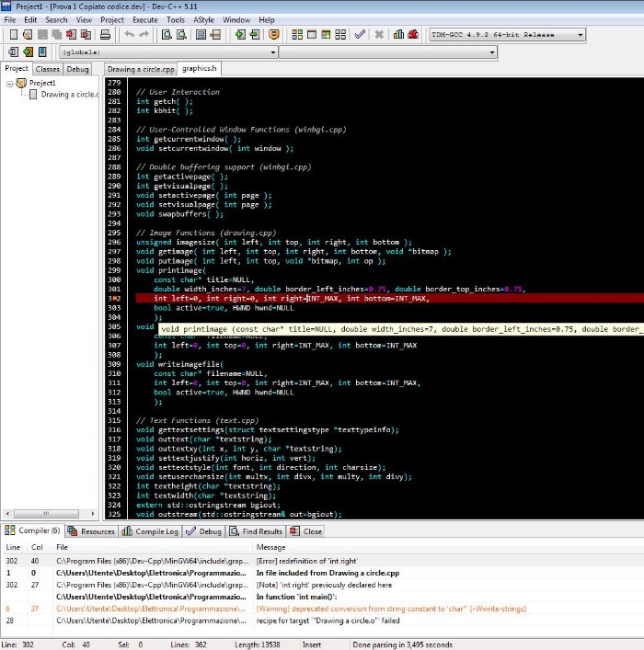This screenshot has height=650, width=644.
Task: Open the Resources bottom tab
Action: [x=92, y=531]
